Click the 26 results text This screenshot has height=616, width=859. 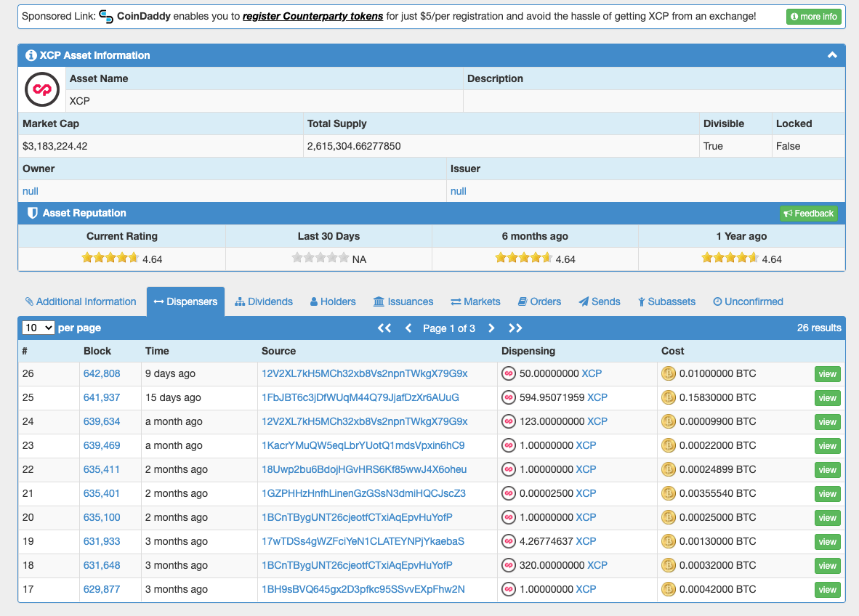pyautogui.click(x=819, y=328)
